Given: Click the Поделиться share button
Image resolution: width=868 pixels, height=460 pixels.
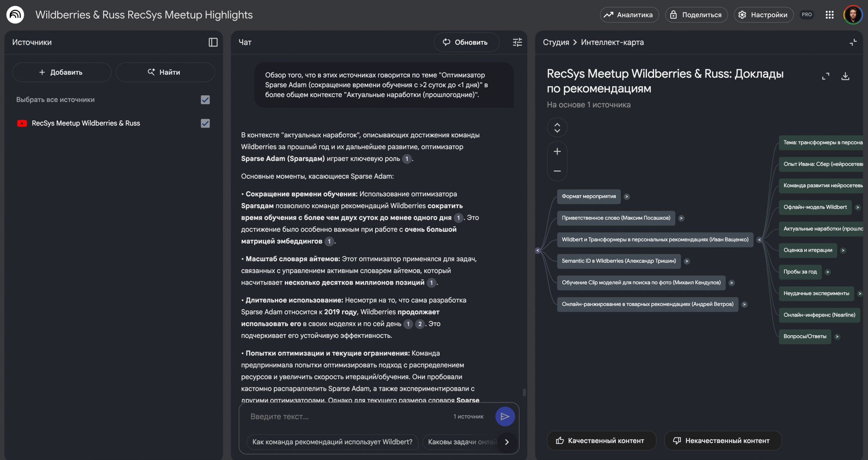Looking at the screenshot, I should [x=696, y=15].
